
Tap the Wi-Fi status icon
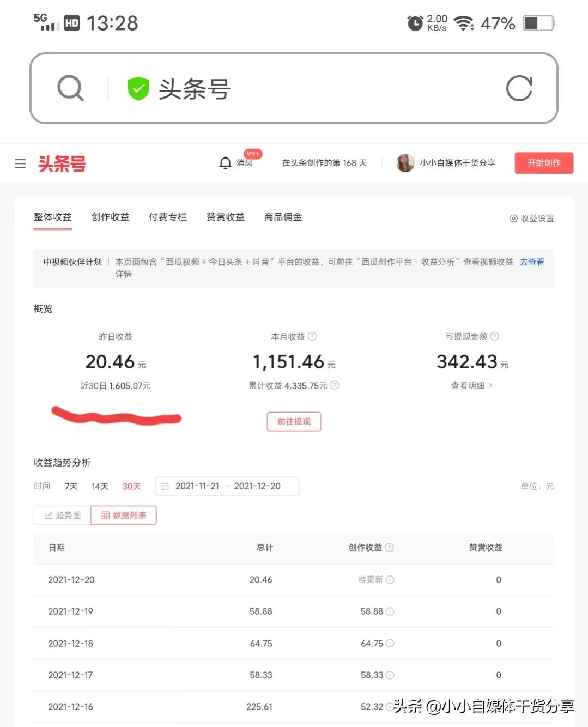[464, 23]
